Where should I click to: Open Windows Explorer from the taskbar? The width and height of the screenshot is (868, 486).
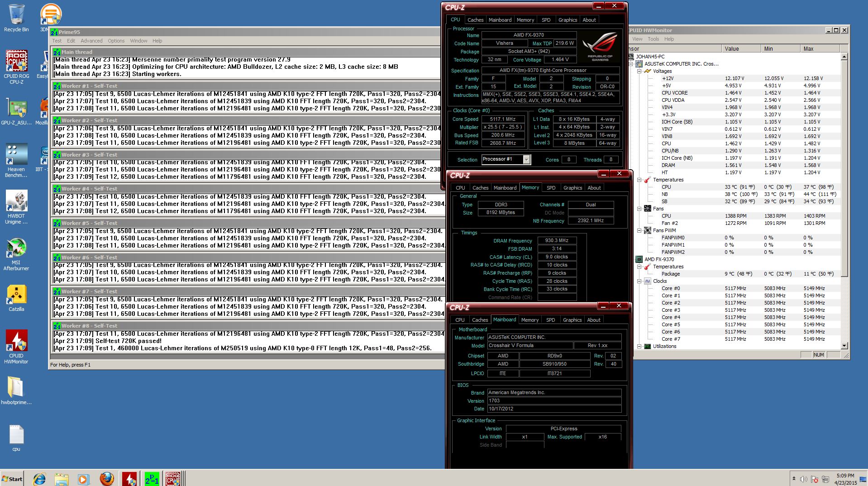(x=62, y=478)
